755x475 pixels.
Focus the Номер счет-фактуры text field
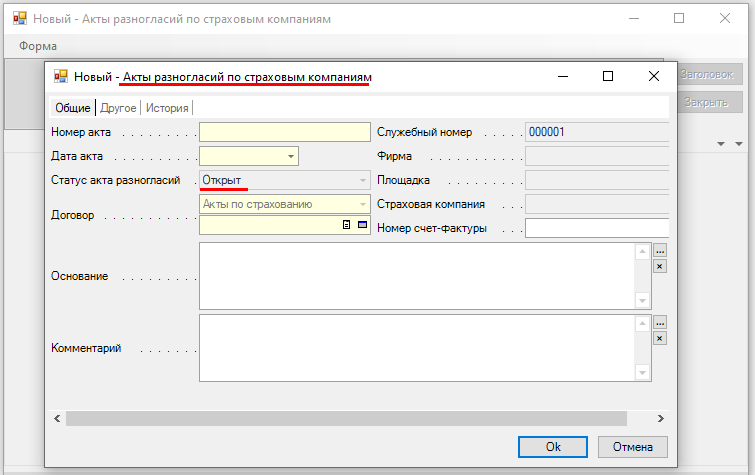pos(596,228)
